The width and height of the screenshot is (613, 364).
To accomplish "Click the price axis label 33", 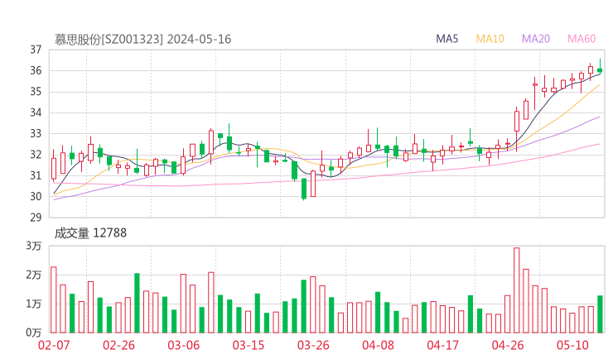I will 36,133.
